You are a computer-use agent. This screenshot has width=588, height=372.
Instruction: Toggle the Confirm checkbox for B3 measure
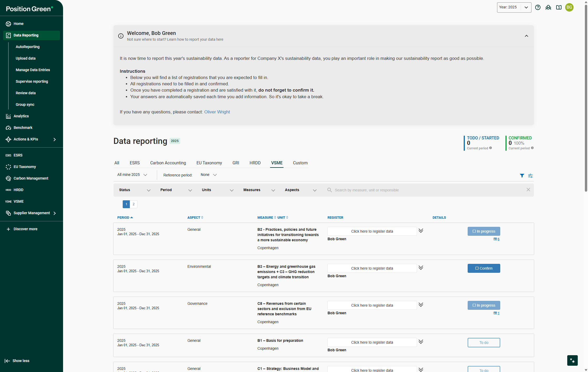[x=477, y=268]
